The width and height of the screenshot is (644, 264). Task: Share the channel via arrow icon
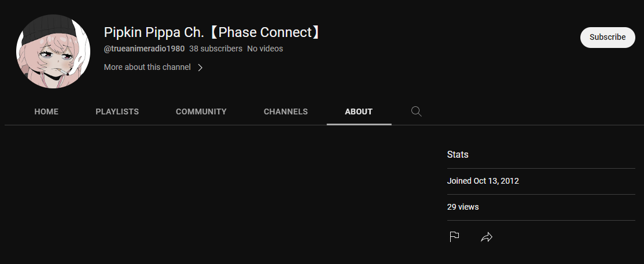pyautogui.click(x=486, y=236)
